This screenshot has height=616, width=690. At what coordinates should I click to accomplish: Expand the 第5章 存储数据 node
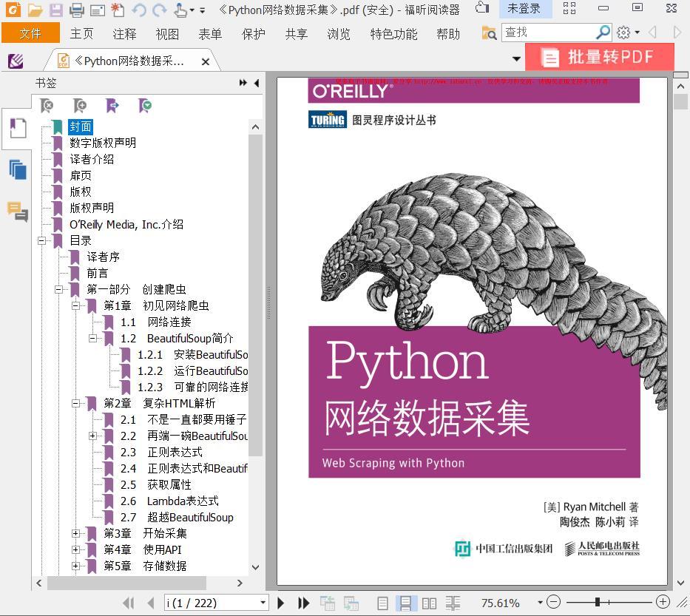[75, 566]
